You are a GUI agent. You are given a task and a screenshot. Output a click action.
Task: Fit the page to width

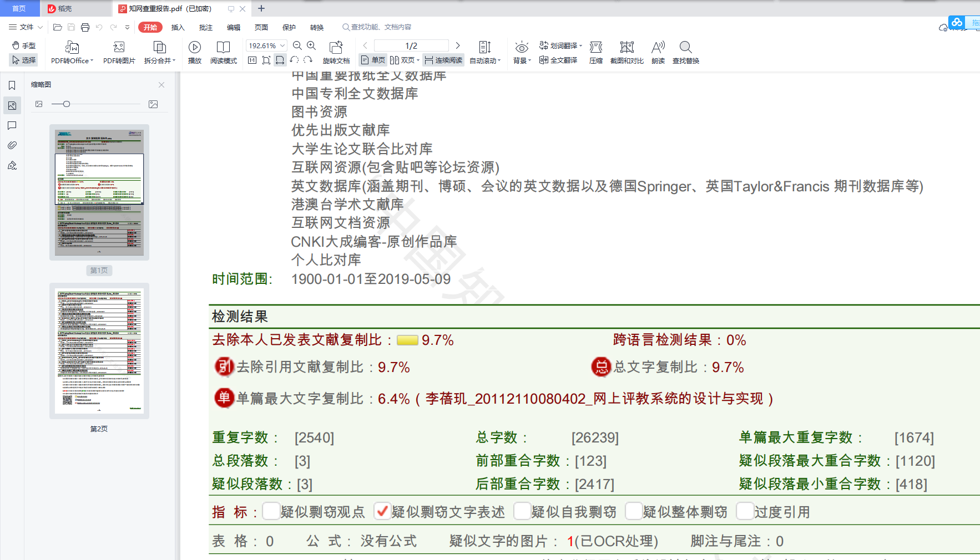(x=280, y=60)
